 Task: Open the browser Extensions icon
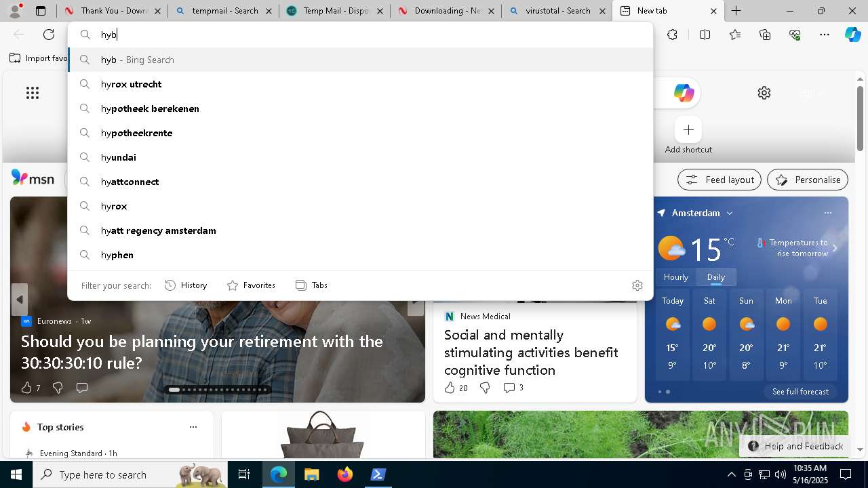coord(672,35)
